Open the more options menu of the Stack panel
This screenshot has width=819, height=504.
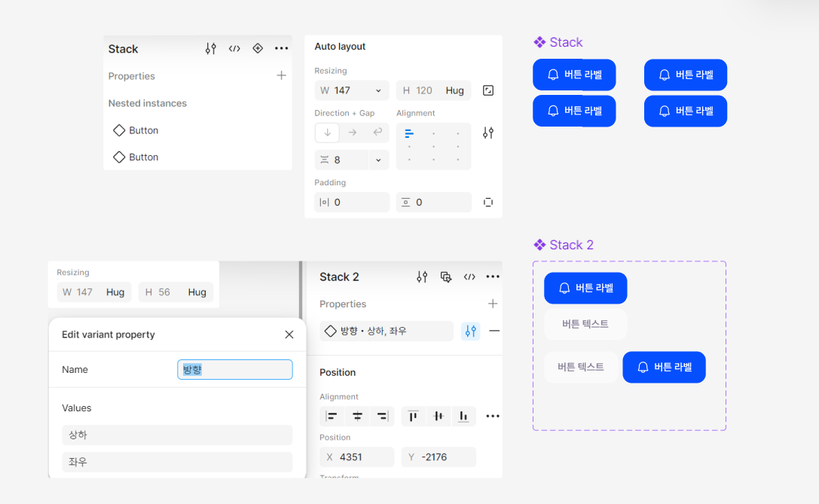[x=282, y=48]
